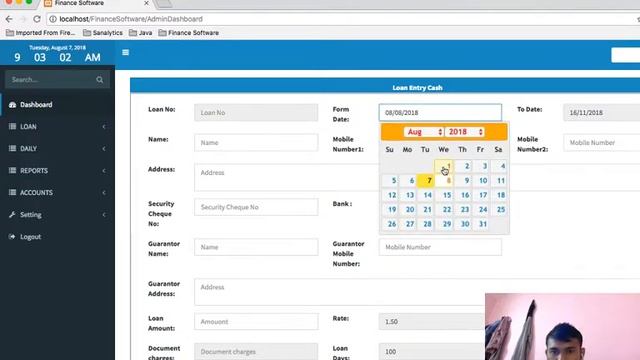Click the Guarantor Name input
The height and width of the screenshot is (360, 640).
256,247
